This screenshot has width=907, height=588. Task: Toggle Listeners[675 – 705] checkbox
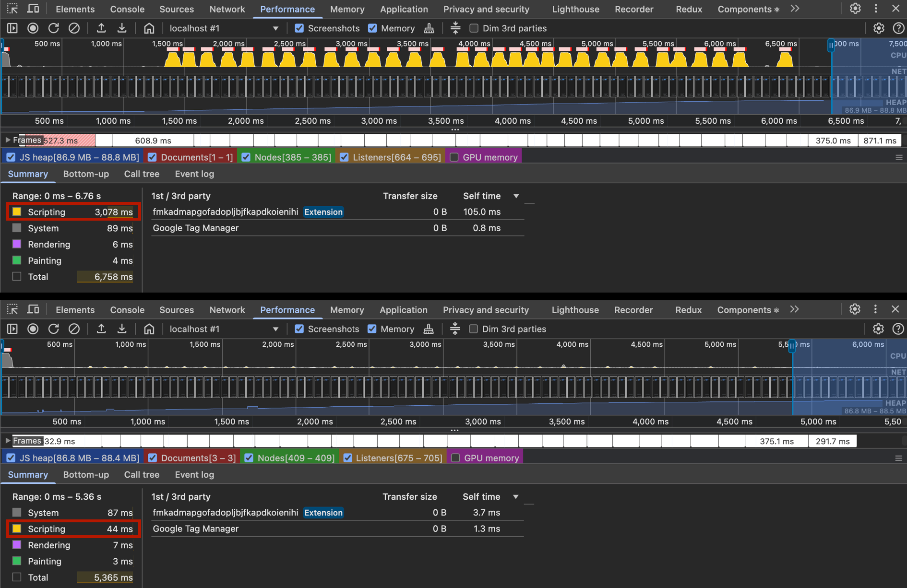347,458
